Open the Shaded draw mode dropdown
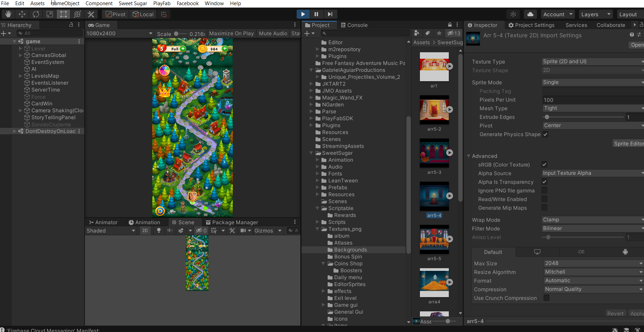 (111, 230)
